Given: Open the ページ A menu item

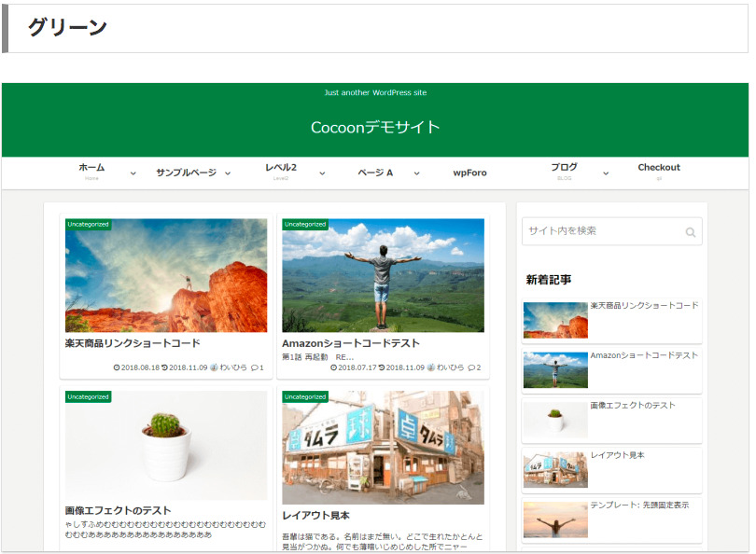Looking at the screenshot, I should coord(375,173).
